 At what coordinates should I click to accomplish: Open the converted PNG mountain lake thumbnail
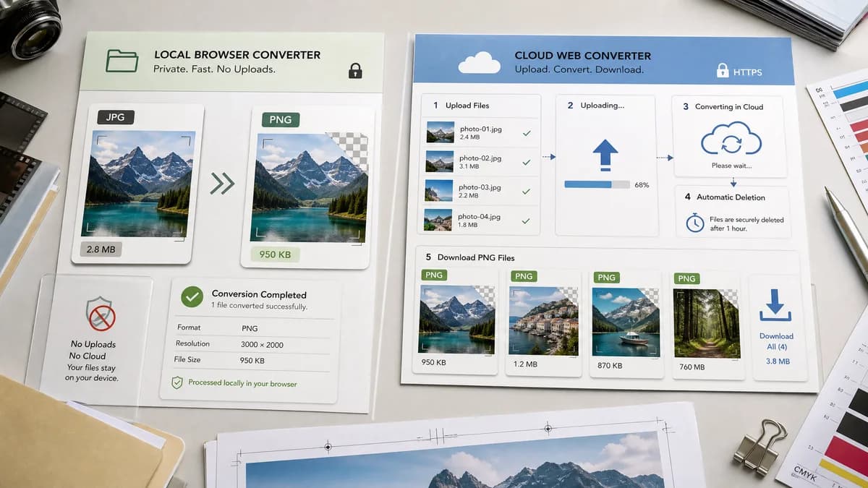309,187
